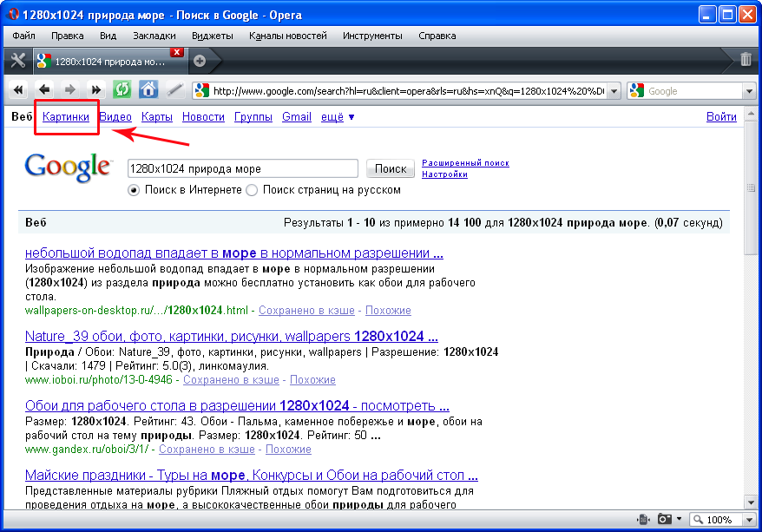Click the 'Веб' label in the header

22,117
